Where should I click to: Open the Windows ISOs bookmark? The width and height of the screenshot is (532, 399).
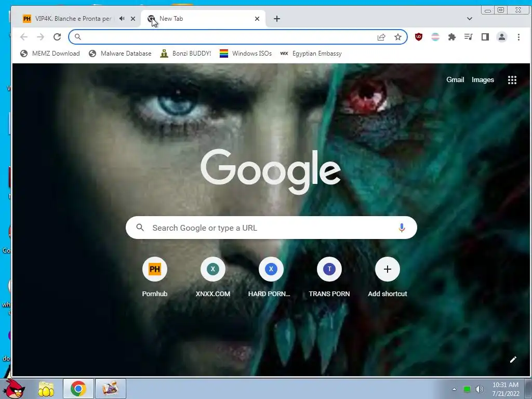(246, 54)
